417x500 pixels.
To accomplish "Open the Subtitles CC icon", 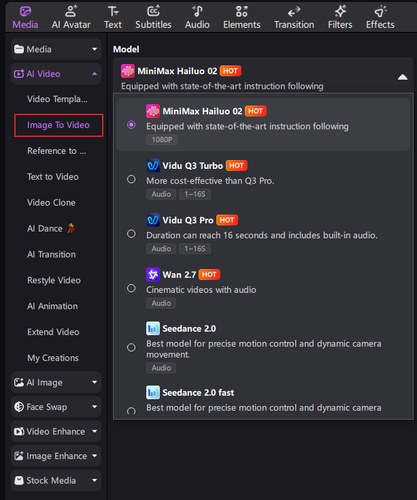I will (x=153, y=11).
